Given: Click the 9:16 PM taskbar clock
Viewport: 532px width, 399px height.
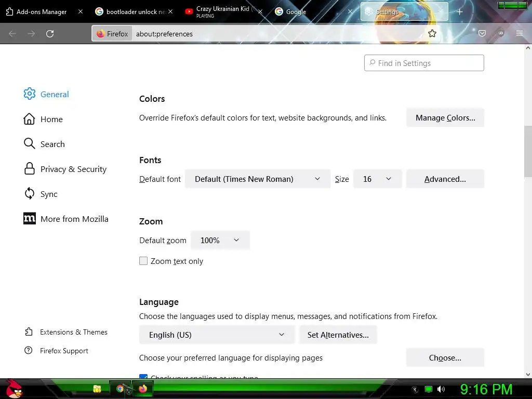Looking at the screenshot, I should point(486,389).
